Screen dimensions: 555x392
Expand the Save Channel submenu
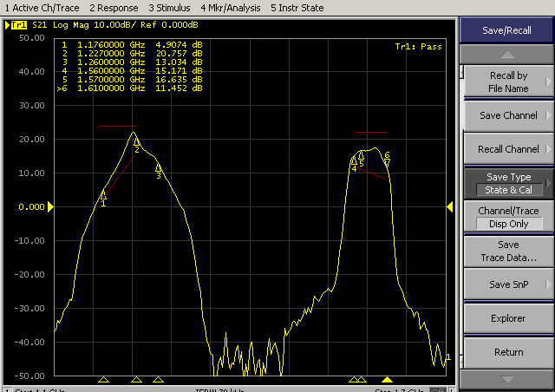point(508,115)
